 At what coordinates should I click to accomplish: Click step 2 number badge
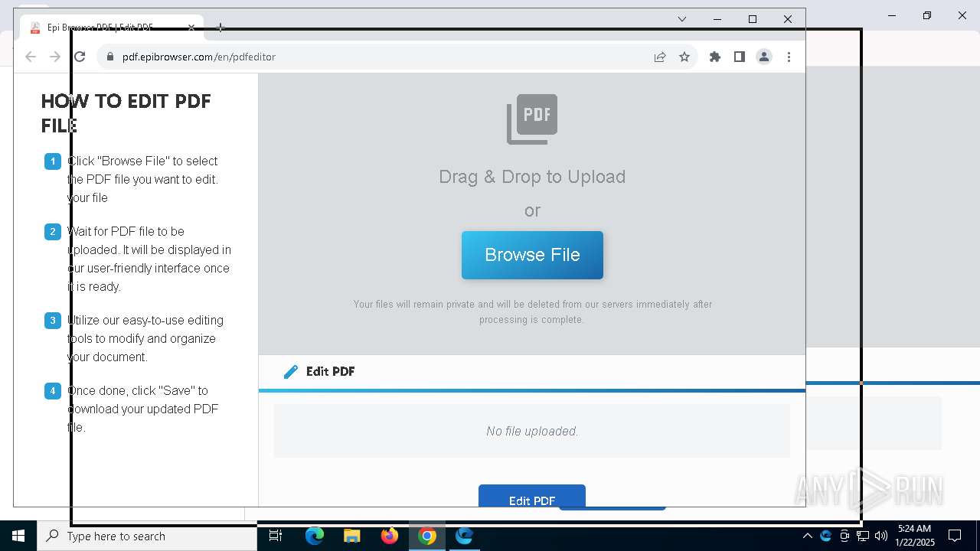pos(53,232)
